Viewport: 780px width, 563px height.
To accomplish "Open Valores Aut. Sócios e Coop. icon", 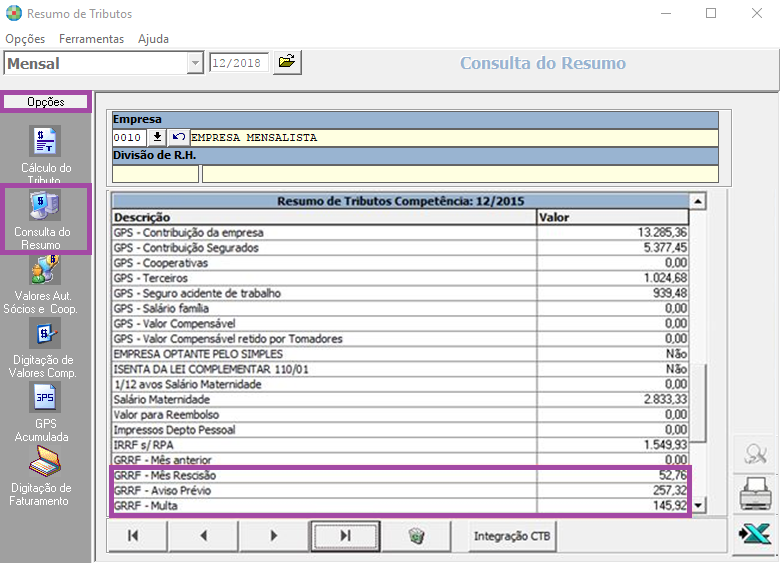I will [45, 269].
